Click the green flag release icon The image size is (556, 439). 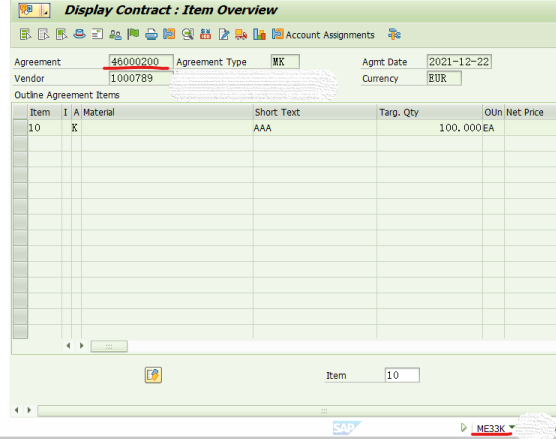(x=133, y=34)
